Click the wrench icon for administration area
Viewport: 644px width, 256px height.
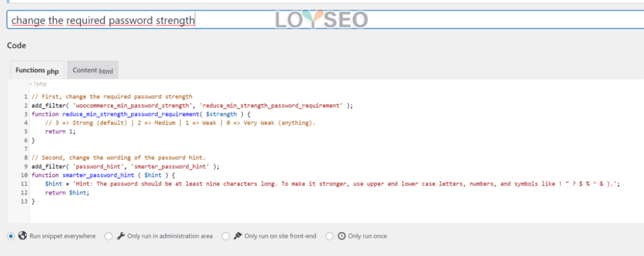tap(121, 236)
